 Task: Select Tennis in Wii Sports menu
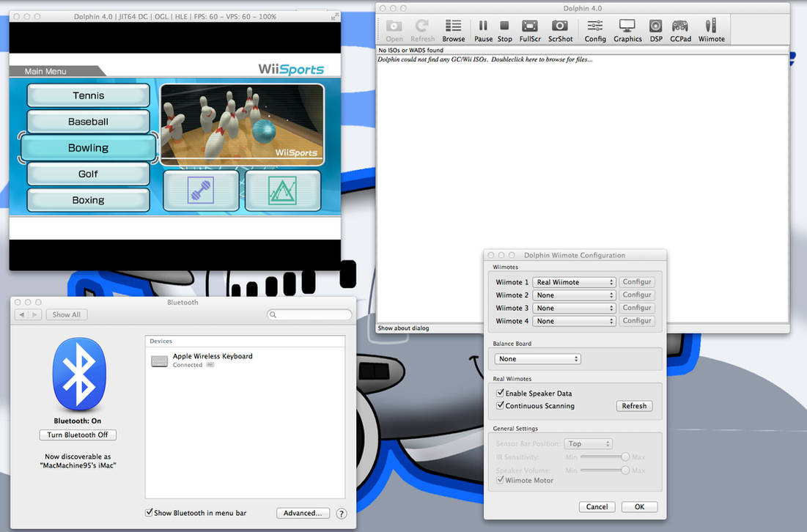click(89, 96)
